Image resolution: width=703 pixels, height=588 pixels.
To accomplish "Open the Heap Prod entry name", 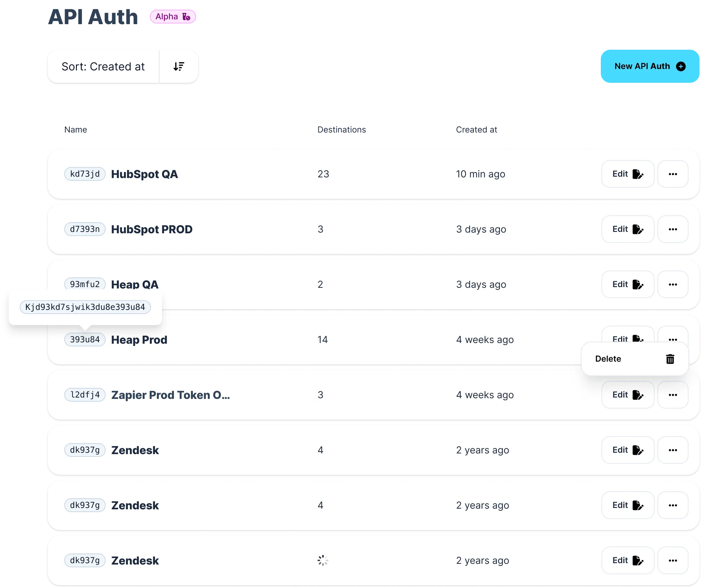I will (x=139, y=340).
